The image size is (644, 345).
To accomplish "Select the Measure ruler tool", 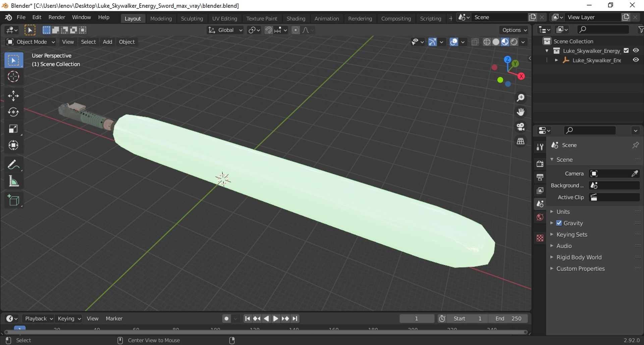I will [x=13, y=182].
